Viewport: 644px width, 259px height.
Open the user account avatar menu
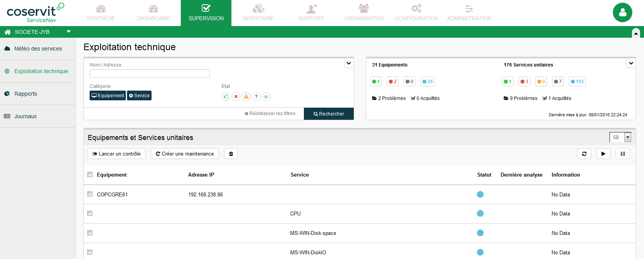coord(622,12)
